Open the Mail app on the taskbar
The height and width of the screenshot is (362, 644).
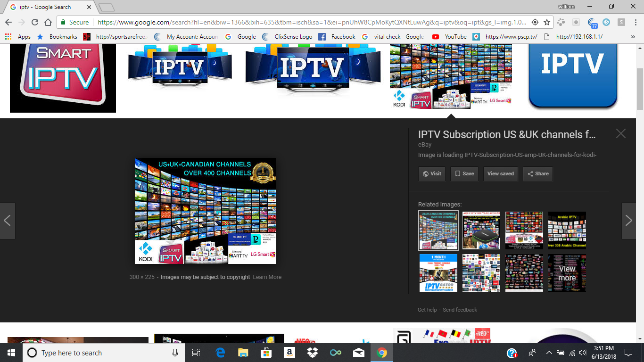click(x=358, y=353)
